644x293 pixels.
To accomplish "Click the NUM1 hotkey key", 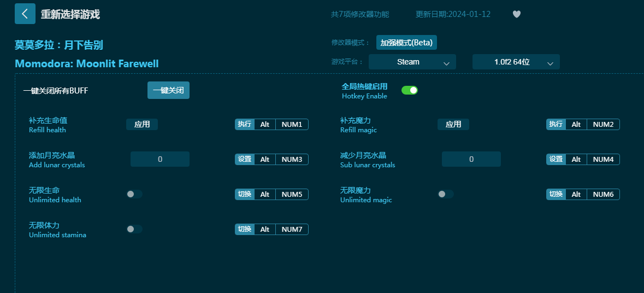I will point(292,124).
